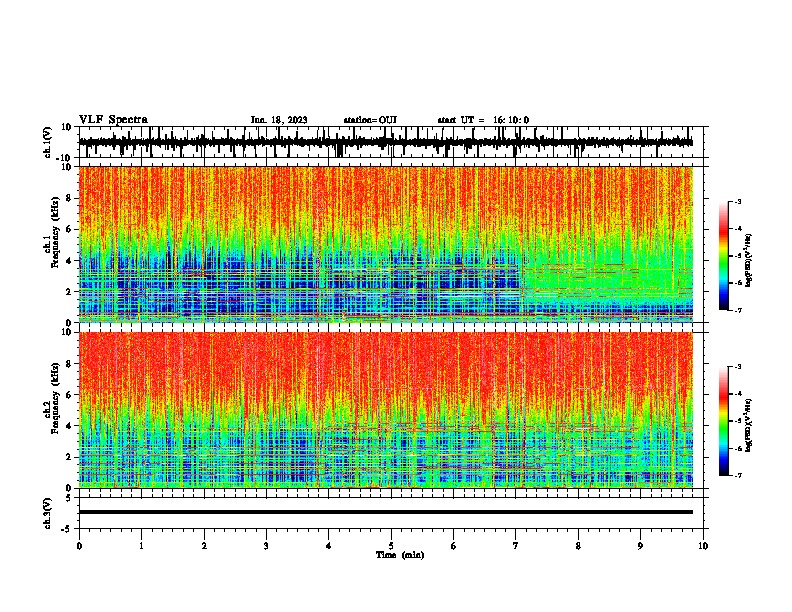Screen dimensions: 792x612
Task: Select the "start UT = 16:10:0" header text
Action: pyautogui.click(x=483, y=120)
